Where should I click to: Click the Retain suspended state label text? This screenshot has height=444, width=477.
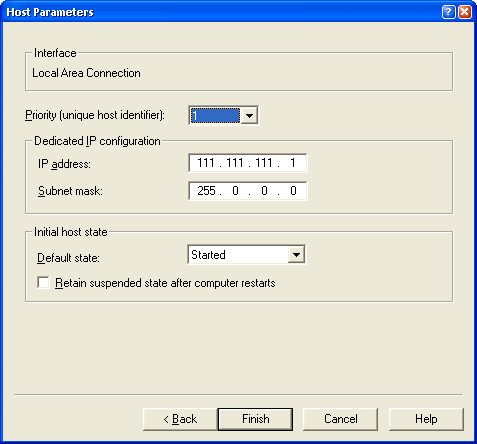165,283
